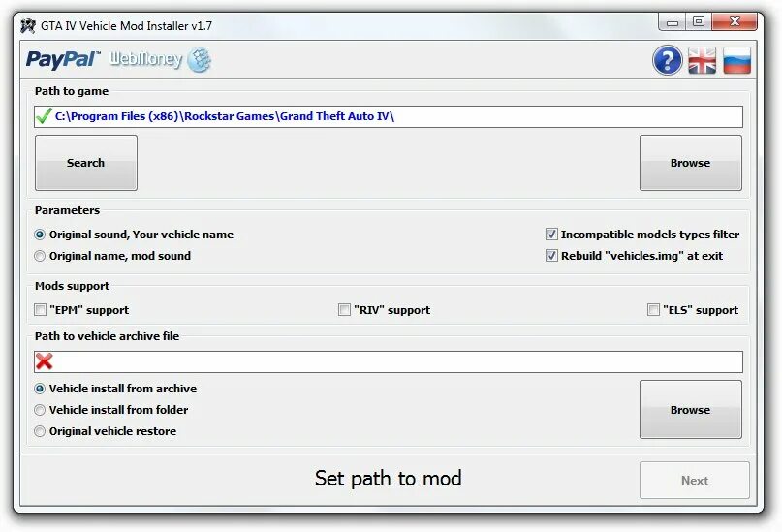Click the app icon in title bar
The image size is (782, 532).
28,25
